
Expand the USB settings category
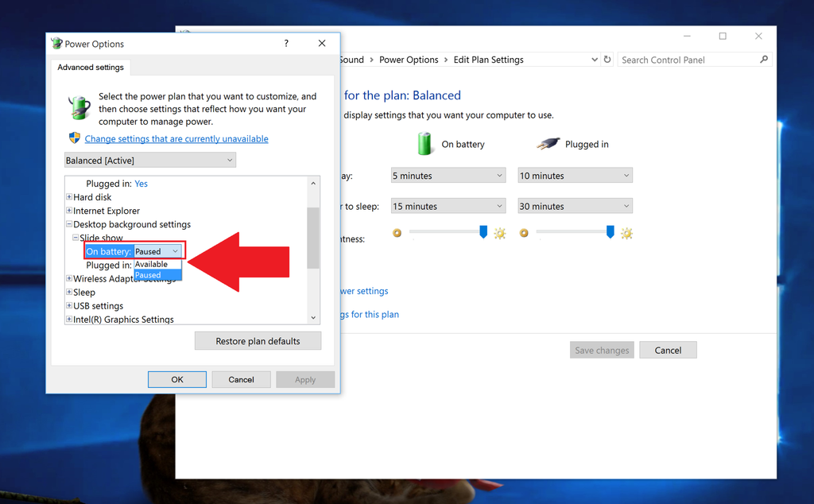point(68,305)
